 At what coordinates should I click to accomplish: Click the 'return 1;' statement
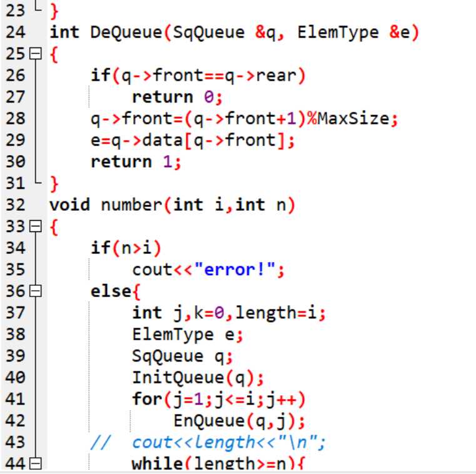point(136,163)
